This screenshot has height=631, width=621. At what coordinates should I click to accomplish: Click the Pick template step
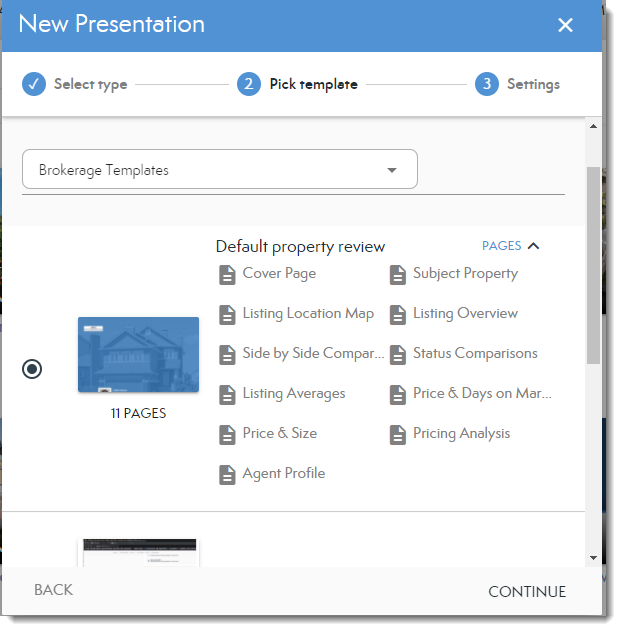[x=298, y=84]
